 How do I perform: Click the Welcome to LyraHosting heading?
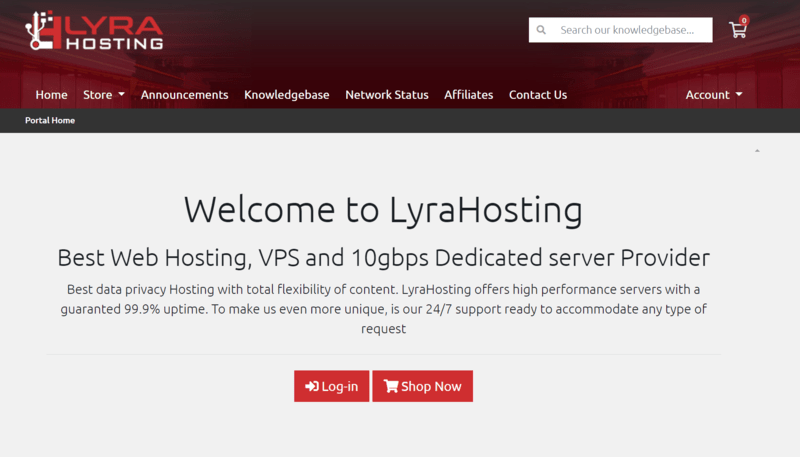coord(383,210)
